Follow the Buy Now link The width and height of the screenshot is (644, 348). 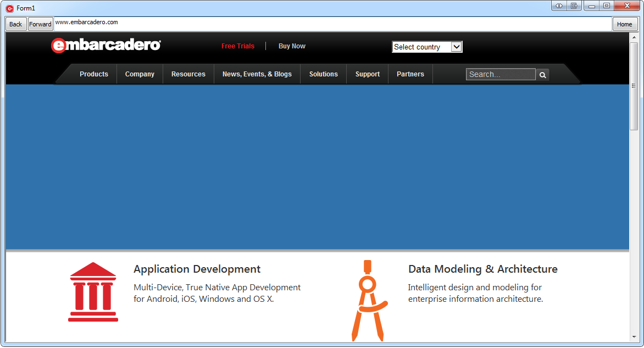(292, 46)
